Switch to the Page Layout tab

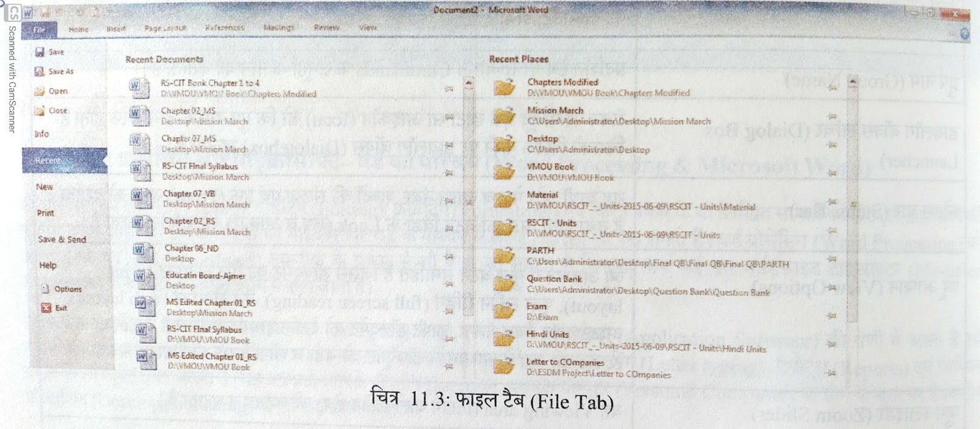(x=165, y=28)
